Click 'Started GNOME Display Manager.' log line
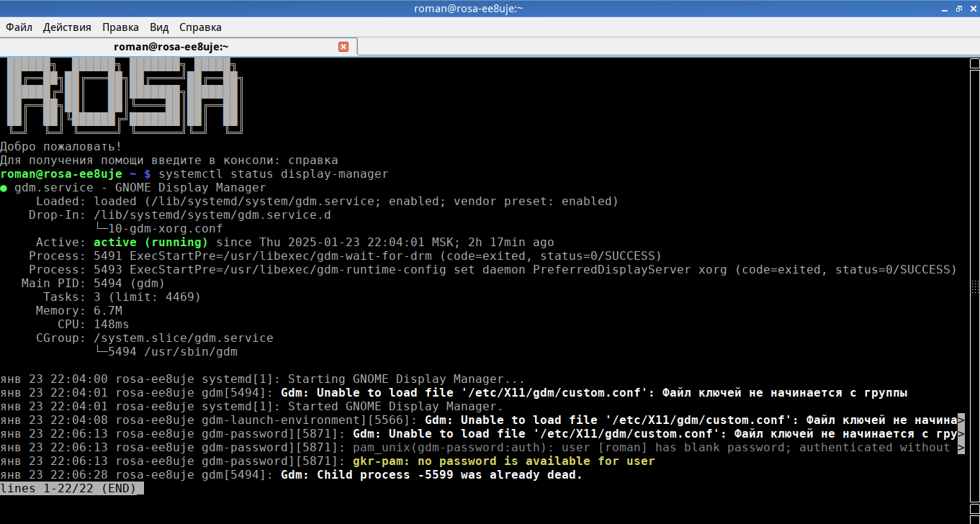 point(252,407)
